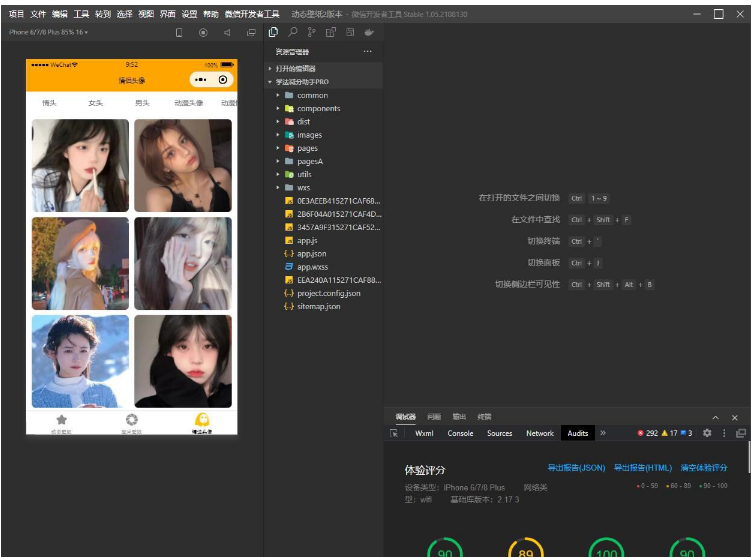Open the 0E3AEEB415271CAF68 file
Viewport: 752px width, 557px height.
338,201
